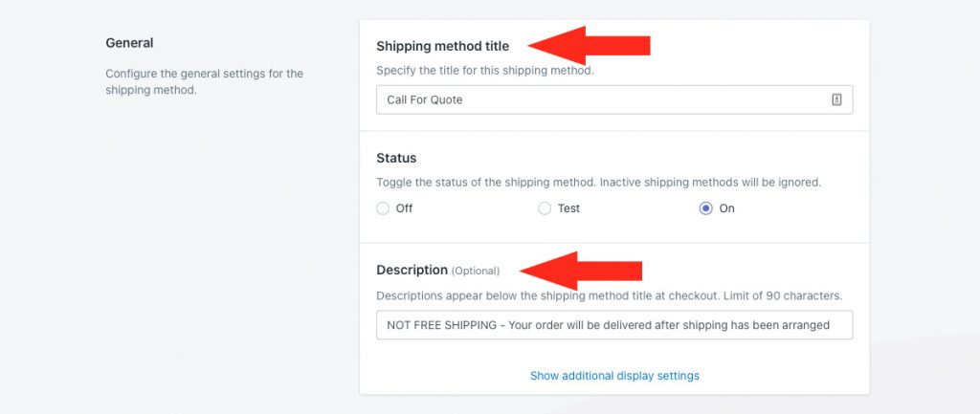
Task: Click the "Off" label beside its radio
Action: (x=405, y=208)
